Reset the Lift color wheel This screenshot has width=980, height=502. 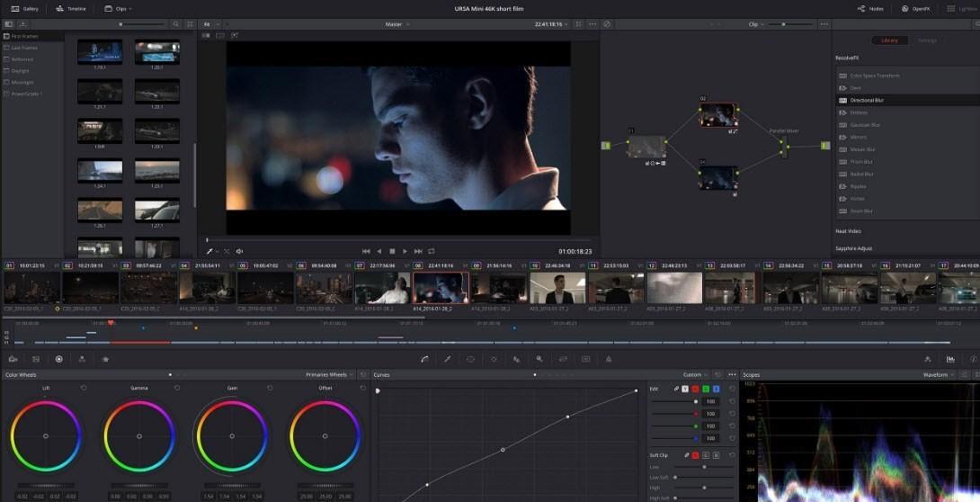[x=84, y=388]
